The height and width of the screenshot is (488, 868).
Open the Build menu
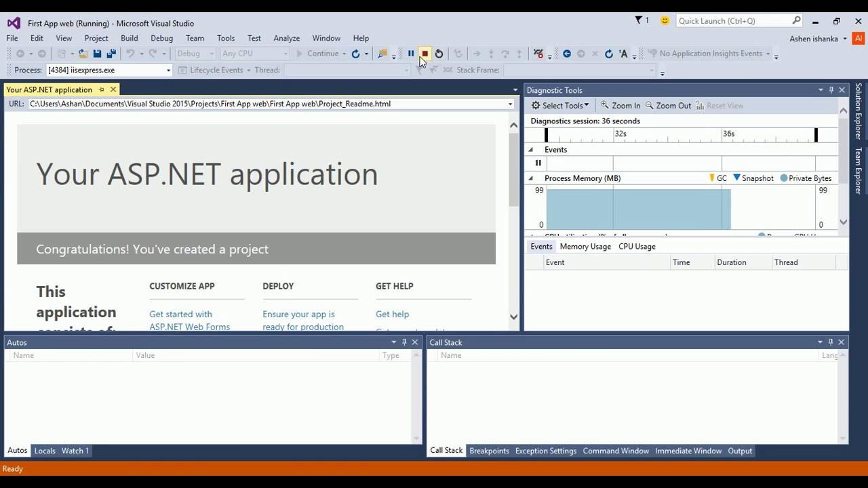point(129,38)
